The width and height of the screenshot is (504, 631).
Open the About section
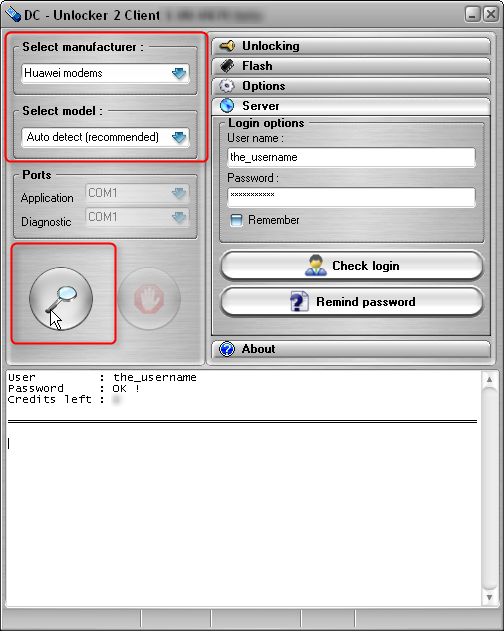351,349
